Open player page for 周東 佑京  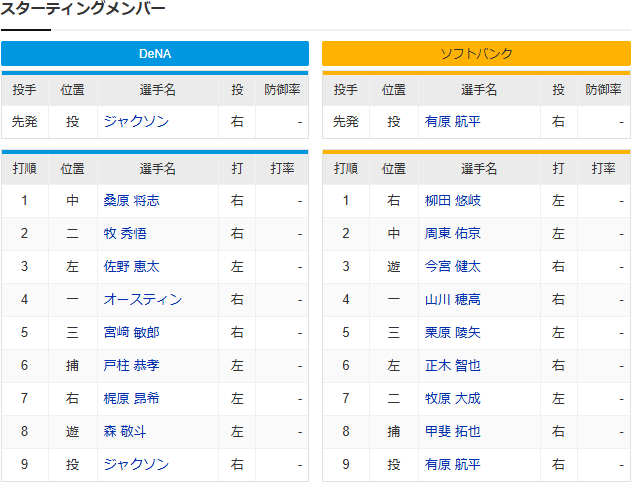pos(453,233)
